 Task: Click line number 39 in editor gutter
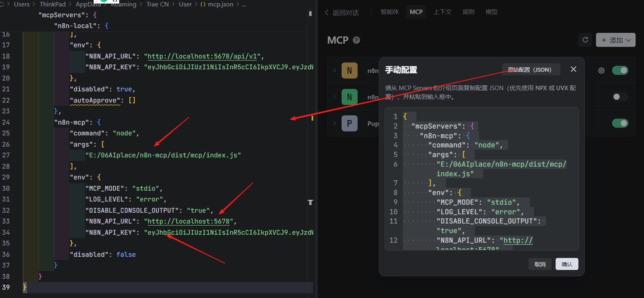[6, 287]
